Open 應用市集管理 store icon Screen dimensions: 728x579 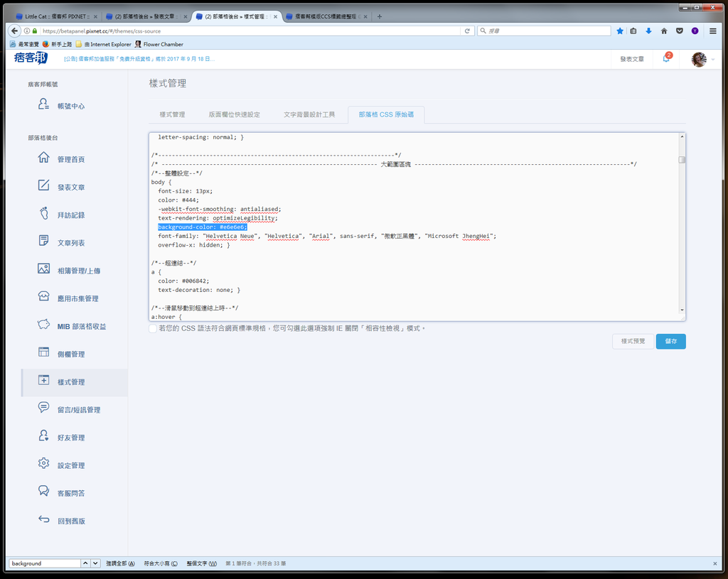point(43,297)
